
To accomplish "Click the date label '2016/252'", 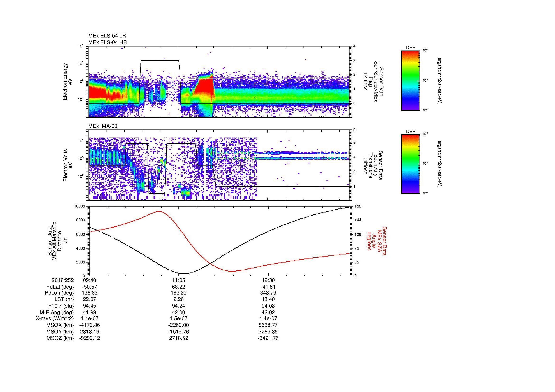I will [x=63, y=280].
